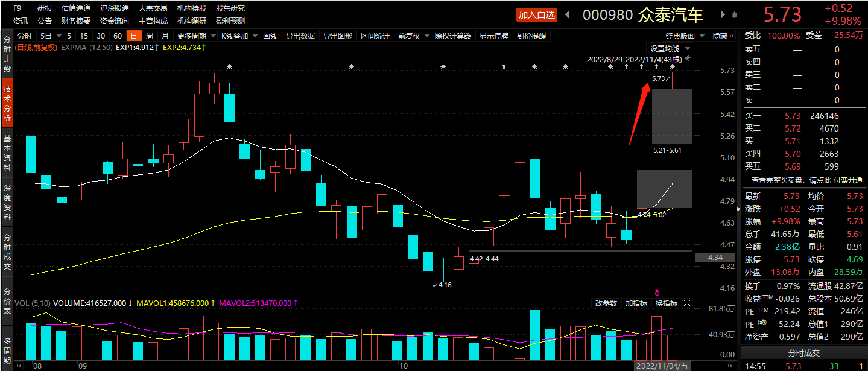Image resolution: width=868 pixels, height=371 pixels.
Task: Open 大宗交易 block trades
Action: 153,8
